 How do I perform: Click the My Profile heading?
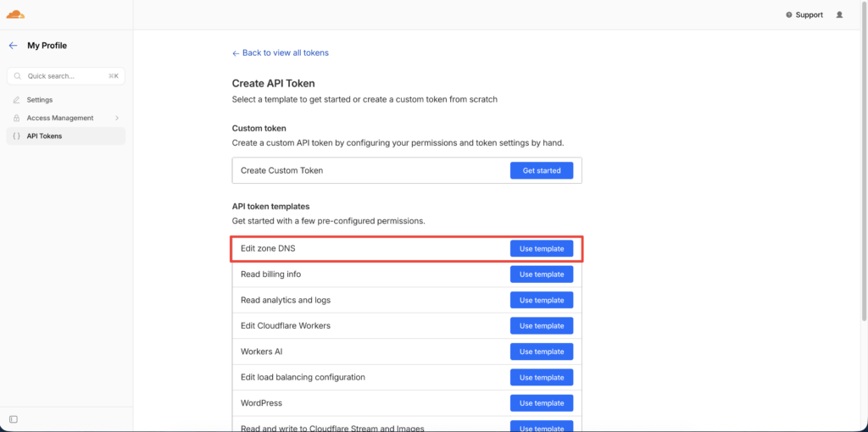click(47, 46)
